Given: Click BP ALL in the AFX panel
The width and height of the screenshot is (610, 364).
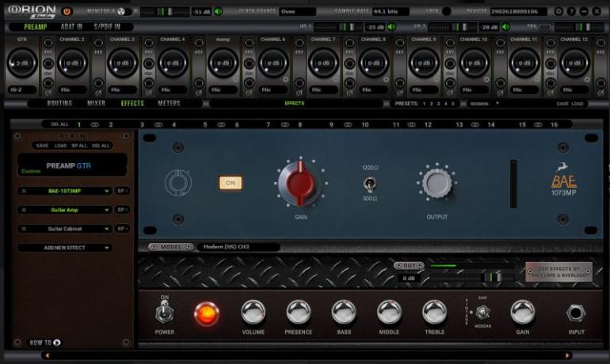Looking at the screenshot, I should (x=79, y=146).
